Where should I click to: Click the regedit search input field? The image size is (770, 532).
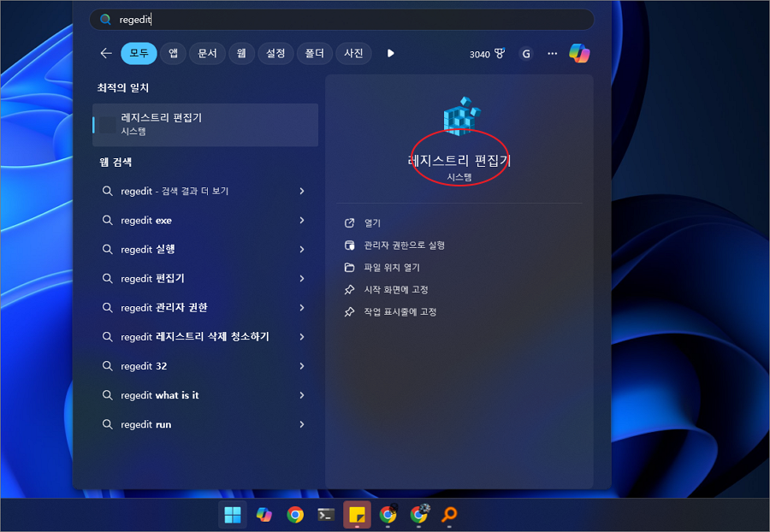click(341, 19)
